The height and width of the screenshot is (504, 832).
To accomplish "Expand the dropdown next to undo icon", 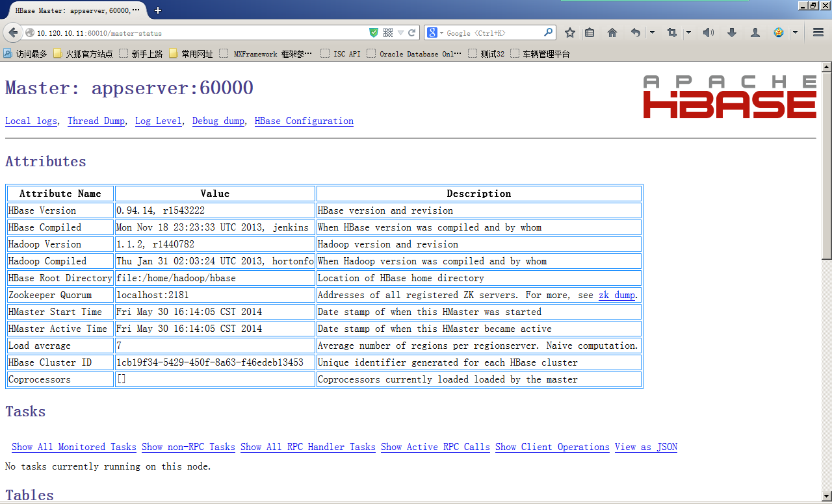I will [652, 32].
